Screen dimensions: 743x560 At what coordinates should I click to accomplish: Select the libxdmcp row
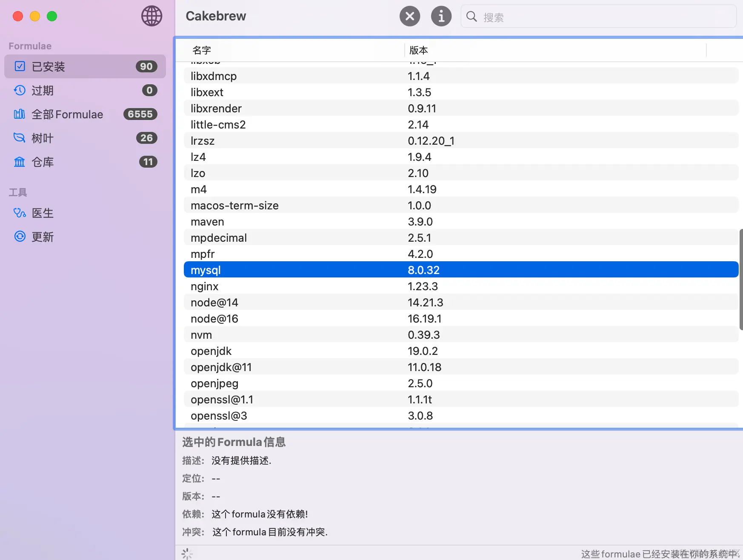tap(461, 76)
